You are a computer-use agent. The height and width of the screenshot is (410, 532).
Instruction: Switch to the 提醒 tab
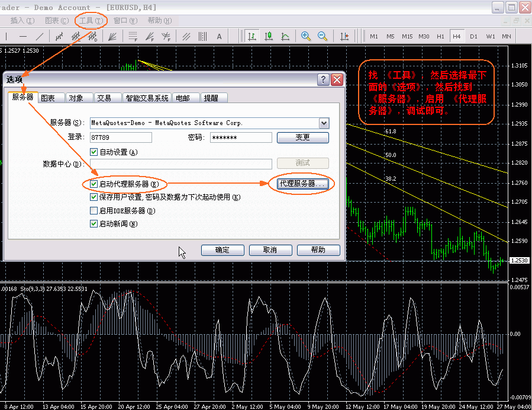click(214, 98)
